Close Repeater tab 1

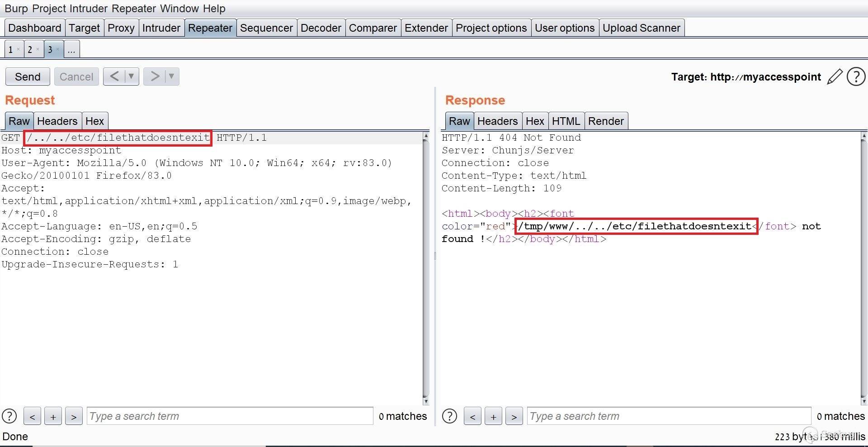[x=18, y=49]
